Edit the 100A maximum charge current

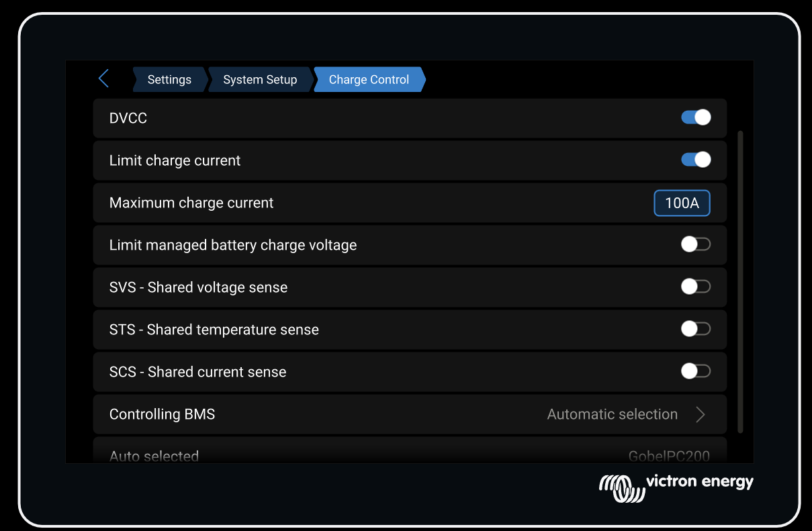point(682,203)
